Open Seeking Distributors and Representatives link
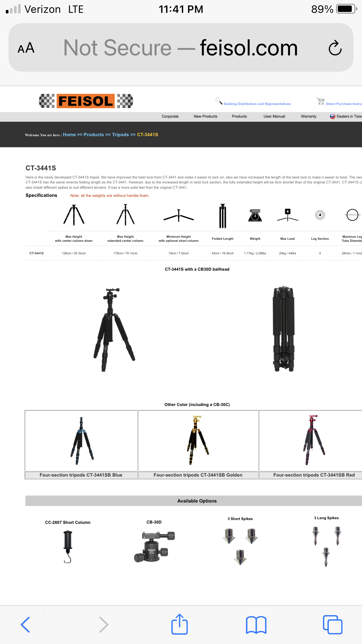 coord(257,104)
